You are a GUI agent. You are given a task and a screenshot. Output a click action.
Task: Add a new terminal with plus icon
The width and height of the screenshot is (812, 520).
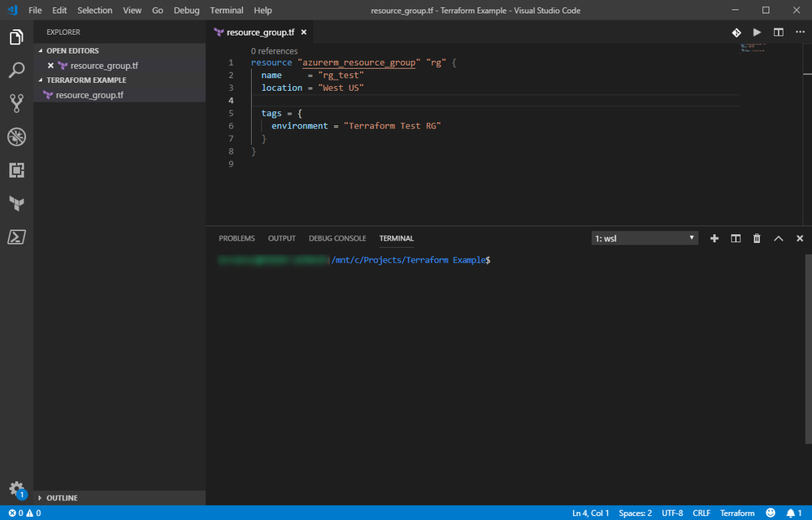click(714, 238)
